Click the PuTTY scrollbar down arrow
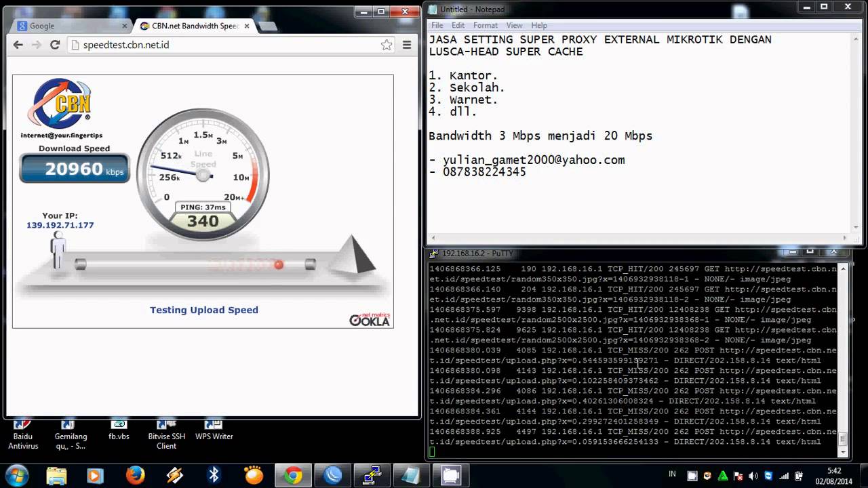This screenshot has height=488, width=868. click(843, 451)
